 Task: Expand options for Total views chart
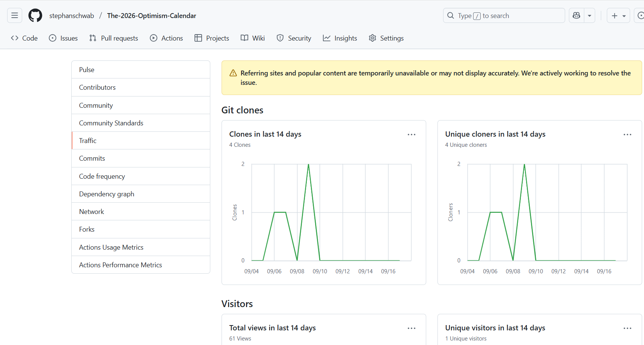[x=412, y=328]
